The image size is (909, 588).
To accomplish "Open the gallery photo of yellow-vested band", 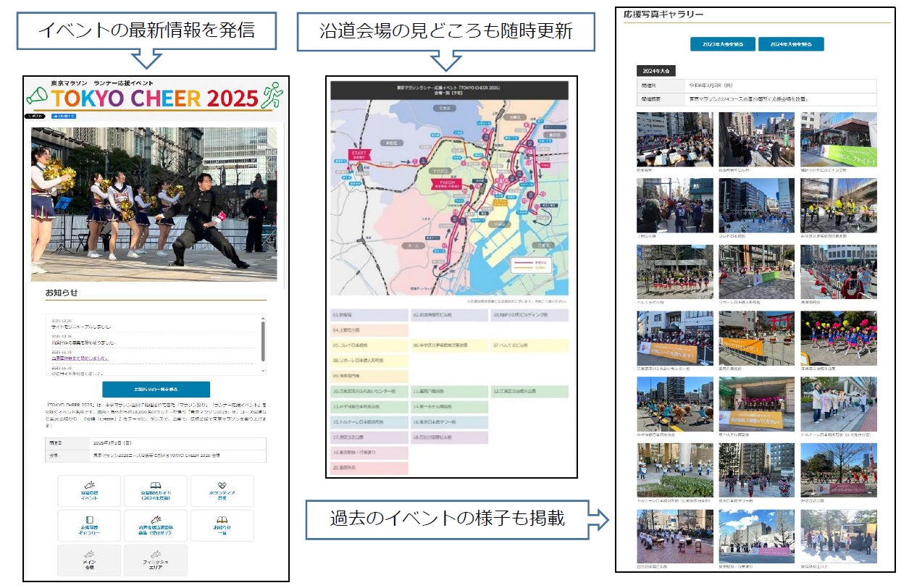I will (x=838, y=206).
